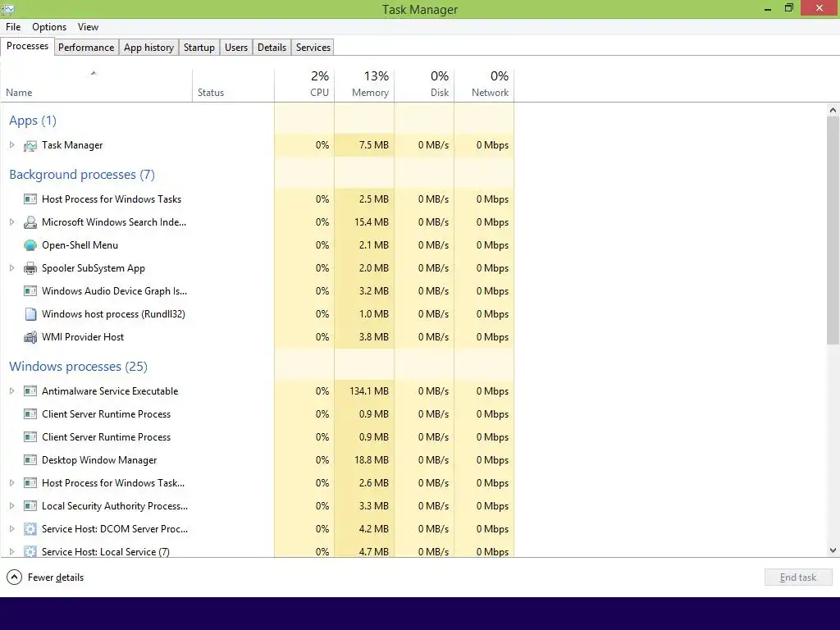Open the File menu

(13, 27)
